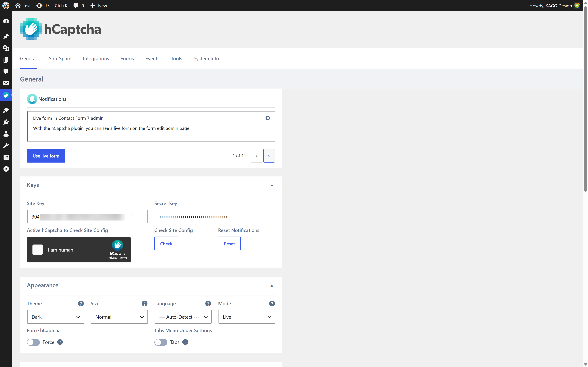Open the System Info tab
The image size is (588, 367).
coord(206,58)
